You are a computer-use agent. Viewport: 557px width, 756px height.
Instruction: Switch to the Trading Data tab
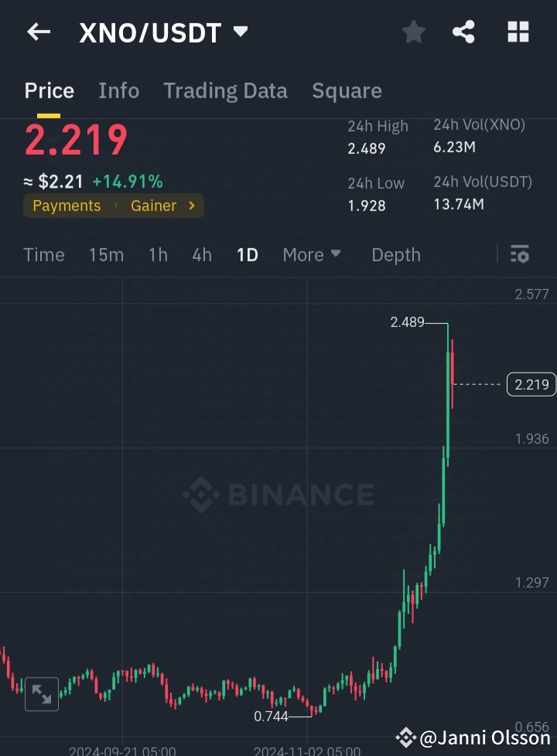click(225, 90)
